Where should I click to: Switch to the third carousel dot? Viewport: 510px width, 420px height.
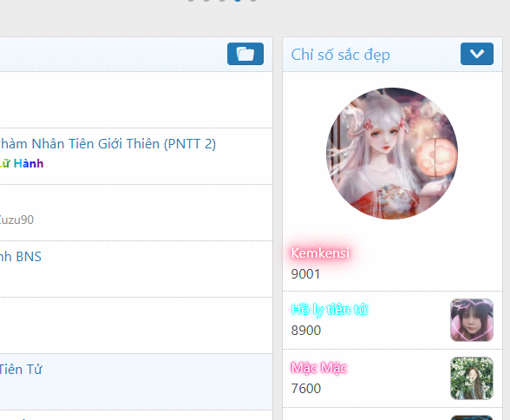[222, 0]
